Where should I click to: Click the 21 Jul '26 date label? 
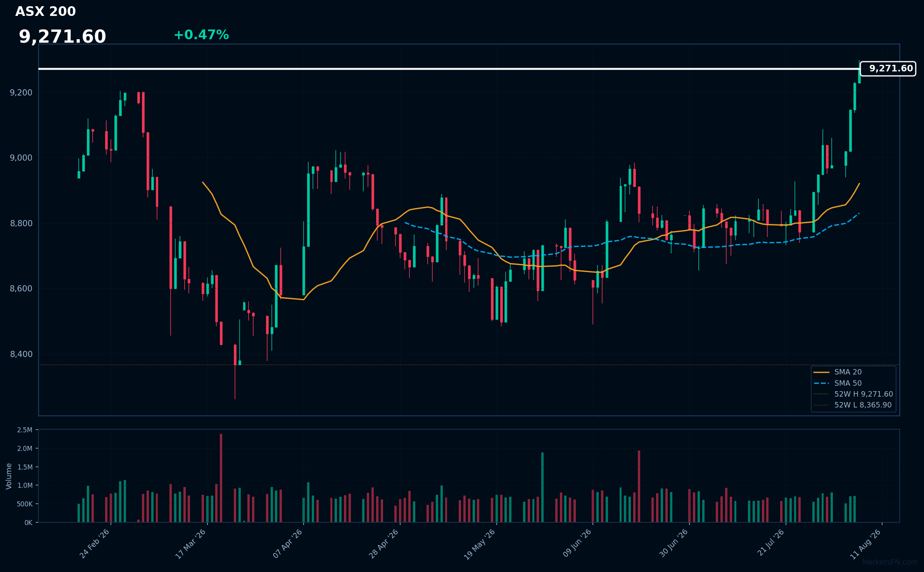tap(771, 543)
